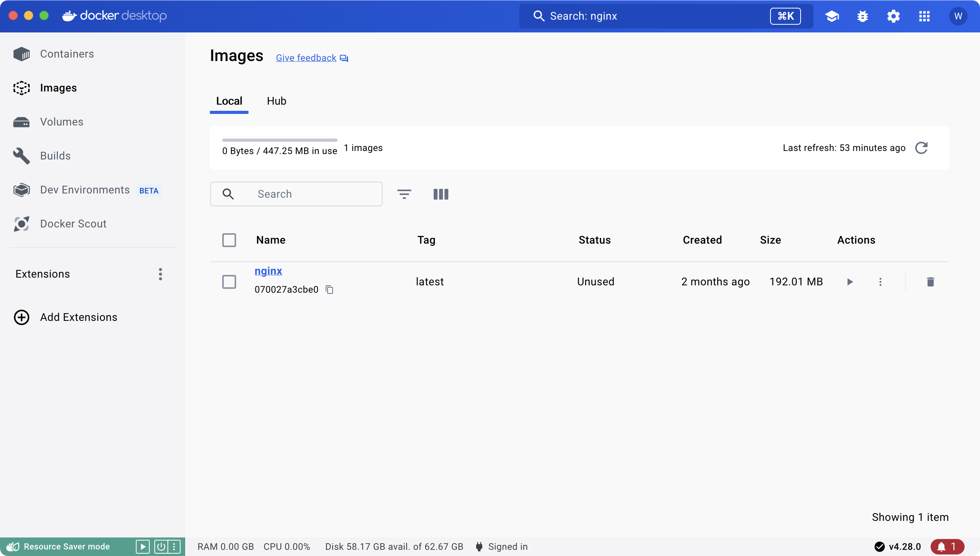This screenshot has width=980, height=556.
Task: Resume Docker engine with the play button
Action: tap(143, 547)
